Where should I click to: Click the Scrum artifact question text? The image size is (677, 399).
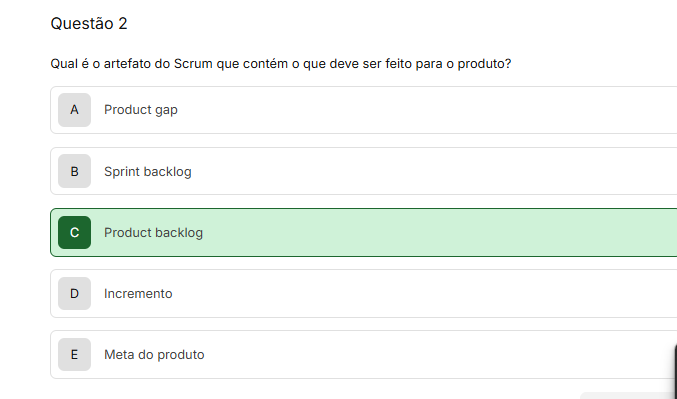coord(281,64)
